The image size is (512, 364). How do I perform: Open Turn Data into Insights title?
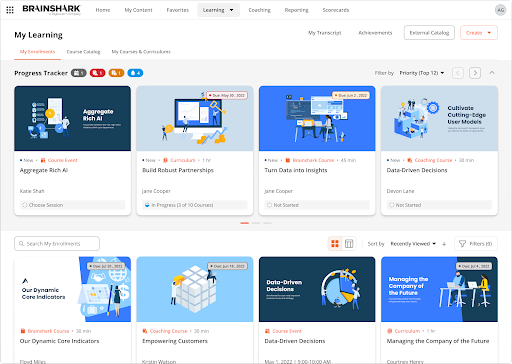point(296,170)
